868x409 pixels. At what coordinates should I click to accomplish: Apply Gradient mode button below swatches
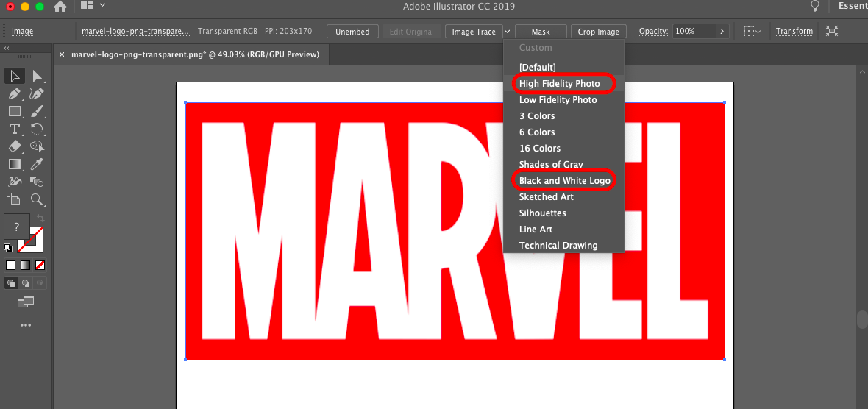click(x=25, y=265)
